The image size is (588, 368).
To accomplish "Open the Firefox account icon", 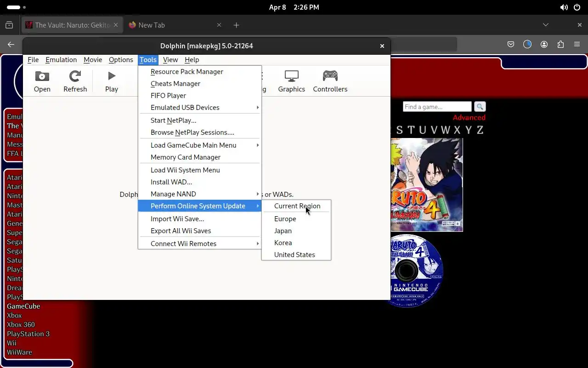I will click(544, 44).
